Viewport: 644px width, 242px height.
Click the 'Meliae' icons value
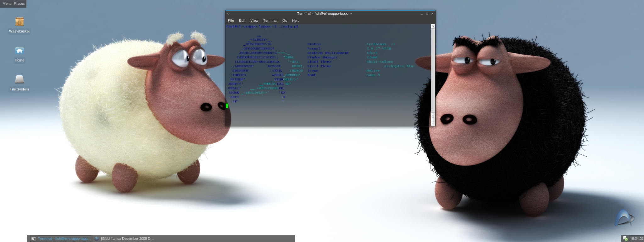(x=373, y=71)
